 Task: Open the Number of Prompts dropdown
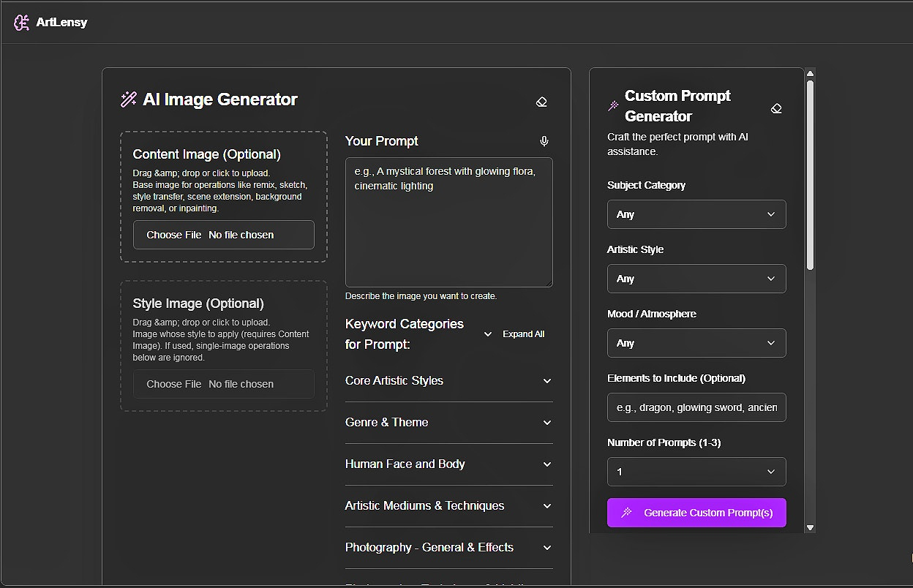pos(696,472)
